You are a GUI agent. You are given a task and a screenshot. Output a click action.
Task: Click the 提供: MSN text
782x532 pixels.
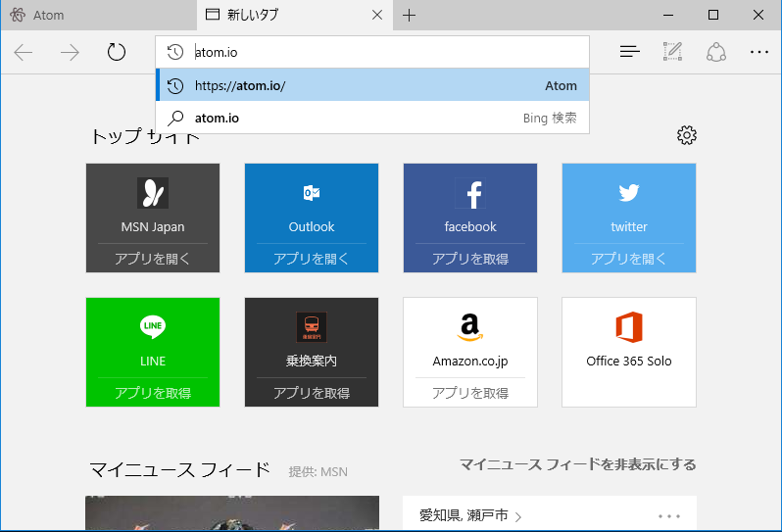coord(318,471)
